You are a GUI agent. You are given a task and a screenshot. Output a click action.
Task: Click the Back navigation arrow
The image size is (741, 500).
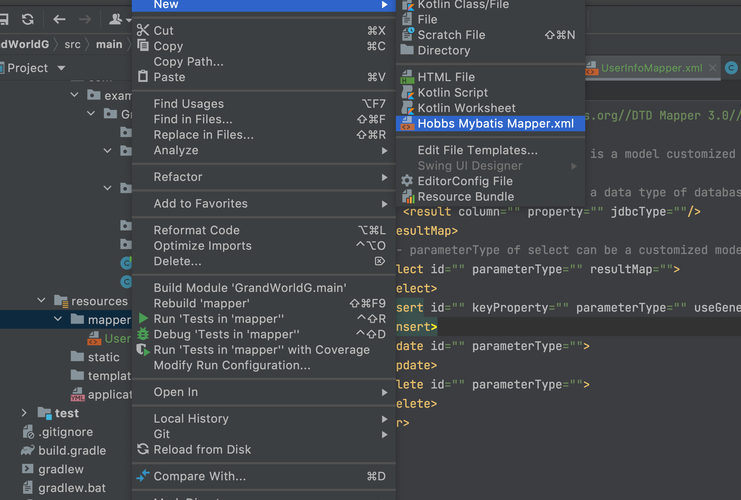59,19
